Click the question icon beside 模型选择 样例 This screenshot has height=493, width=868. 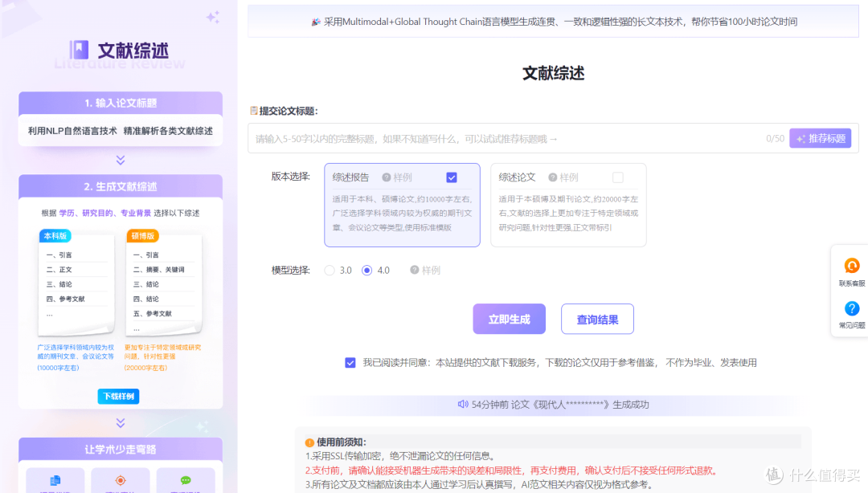(x=414, y=270)
